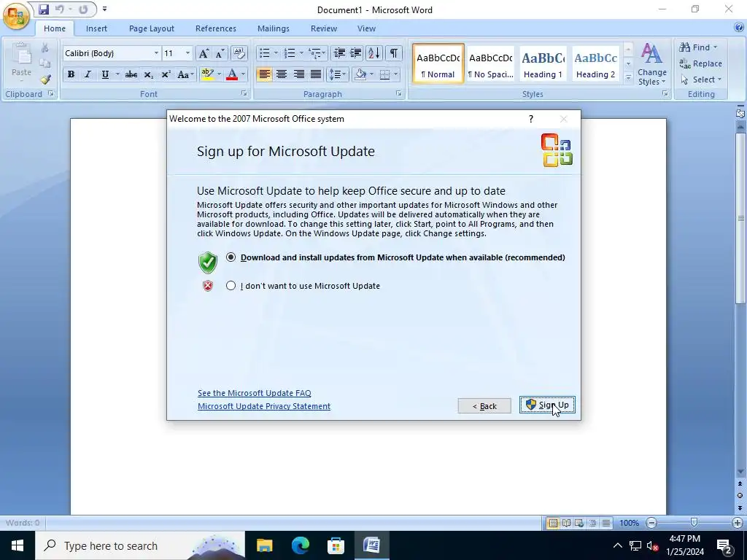747x560 pixels.
Task: Select I don't want to use Microsoft Update
Action: pos(231,286)
